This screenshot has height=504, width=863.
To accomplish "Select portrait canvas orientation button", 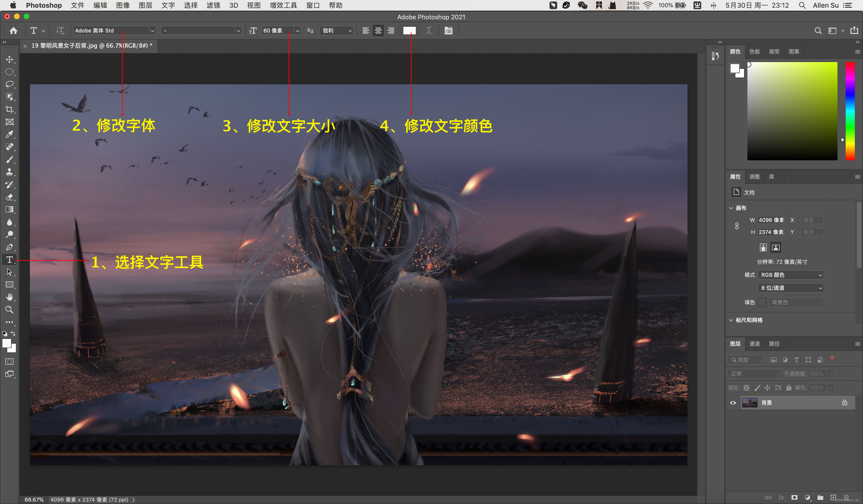I will tap(763, 247).
